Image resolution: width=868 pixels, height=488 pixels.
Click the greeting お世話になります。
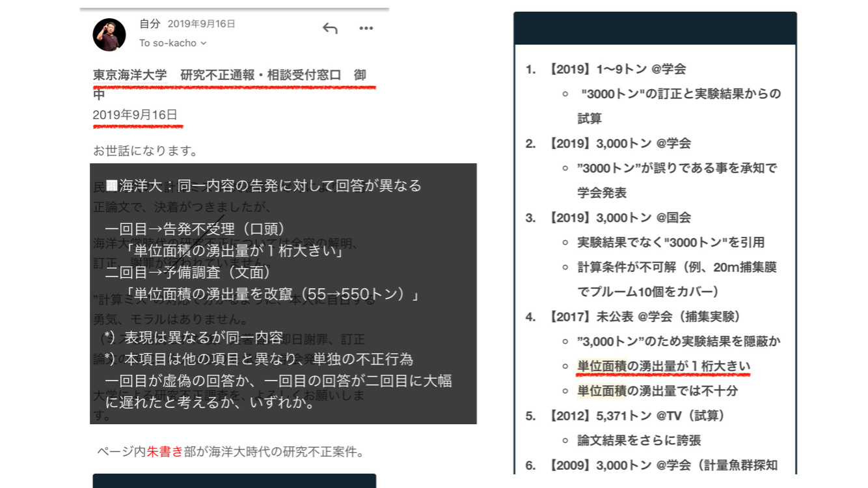tap(146, 151)
